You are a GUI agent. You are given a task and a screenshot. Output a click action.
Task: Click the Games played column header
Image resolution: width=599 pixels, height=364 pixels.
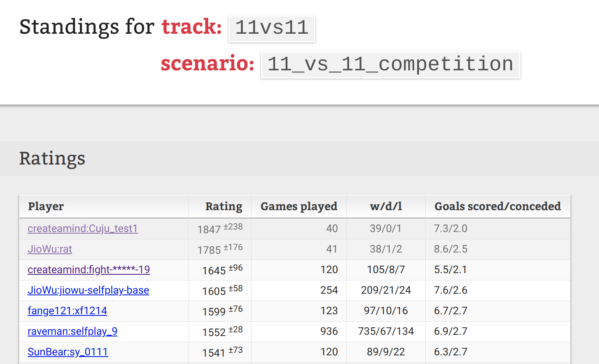pyautogui.click(x=299, y=206)
